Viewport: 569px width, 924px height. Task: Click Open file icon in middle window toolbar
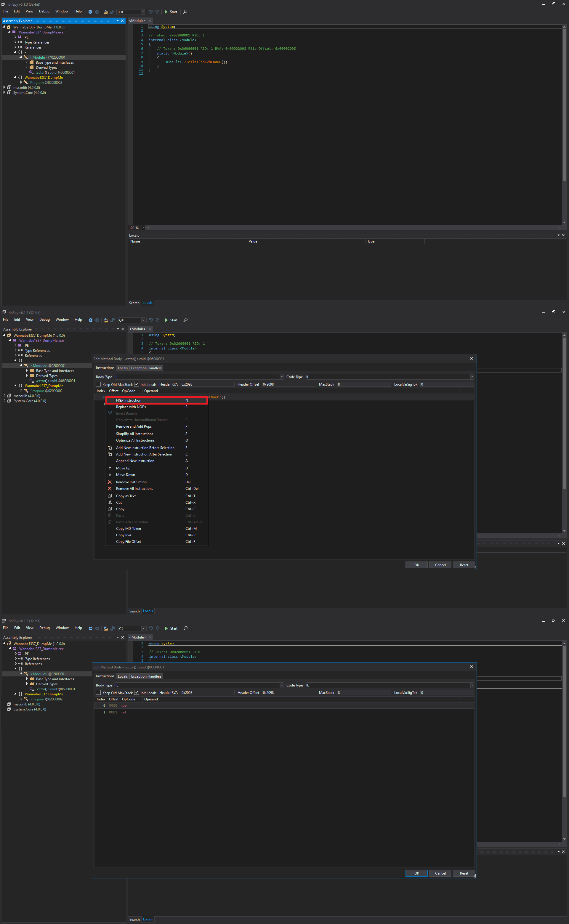106,320
